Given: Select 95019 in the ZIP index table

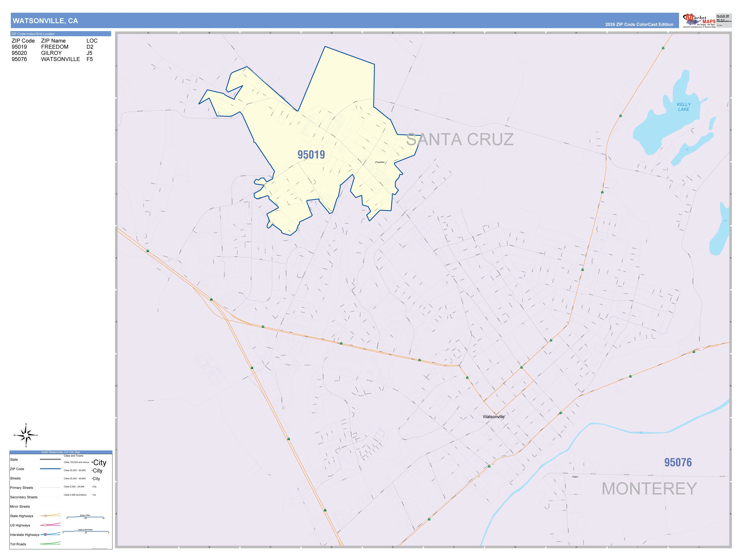Looking at the screenshot, I should click(19, 47).
